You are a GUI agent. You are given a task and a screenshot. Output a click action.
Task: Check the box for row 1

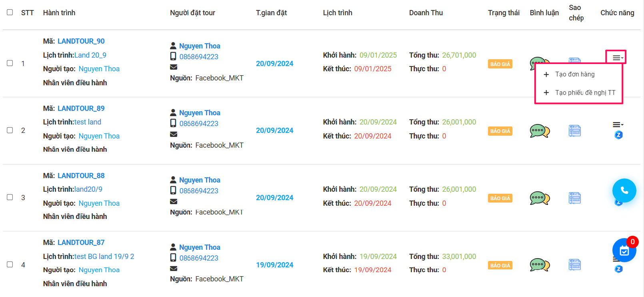point(10,63)
